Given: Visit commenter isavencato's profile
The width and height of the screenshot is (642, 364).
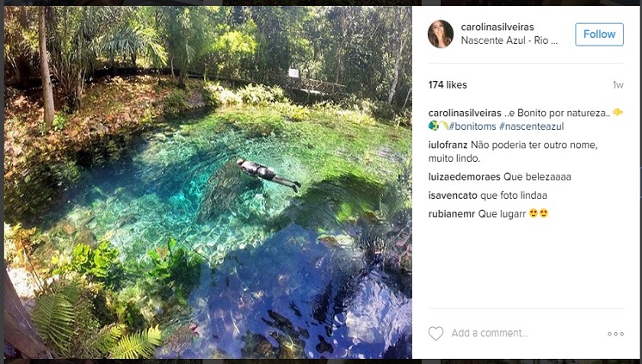Looking at the screenshot, I should 453,195.
